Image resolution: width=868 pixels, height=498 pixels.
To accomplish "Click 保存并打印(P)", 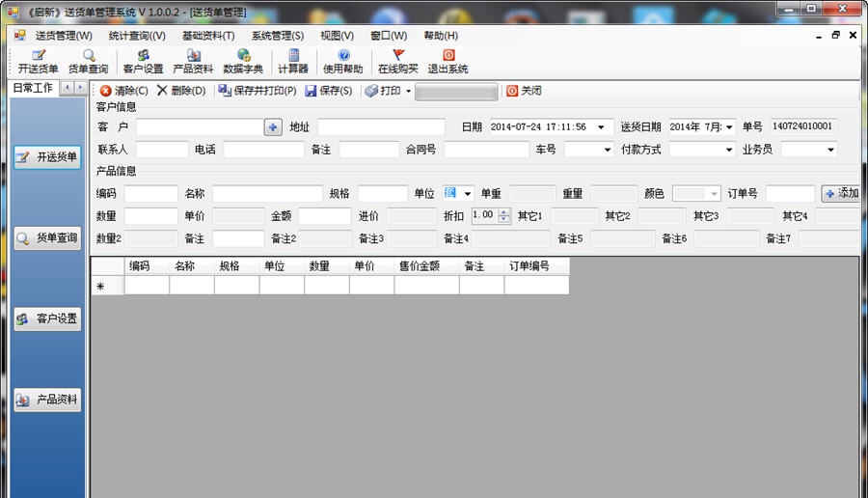I will [x=258, y=91].
